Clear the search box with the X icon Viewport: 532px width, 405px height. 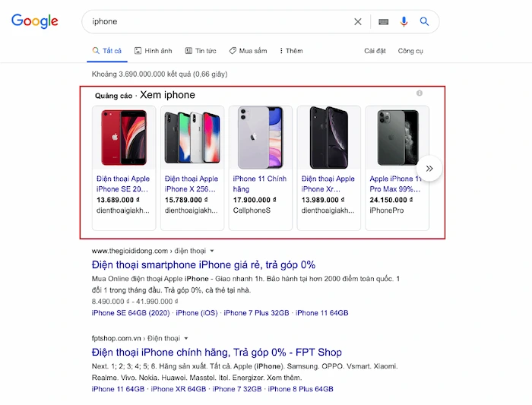(358, 22)
